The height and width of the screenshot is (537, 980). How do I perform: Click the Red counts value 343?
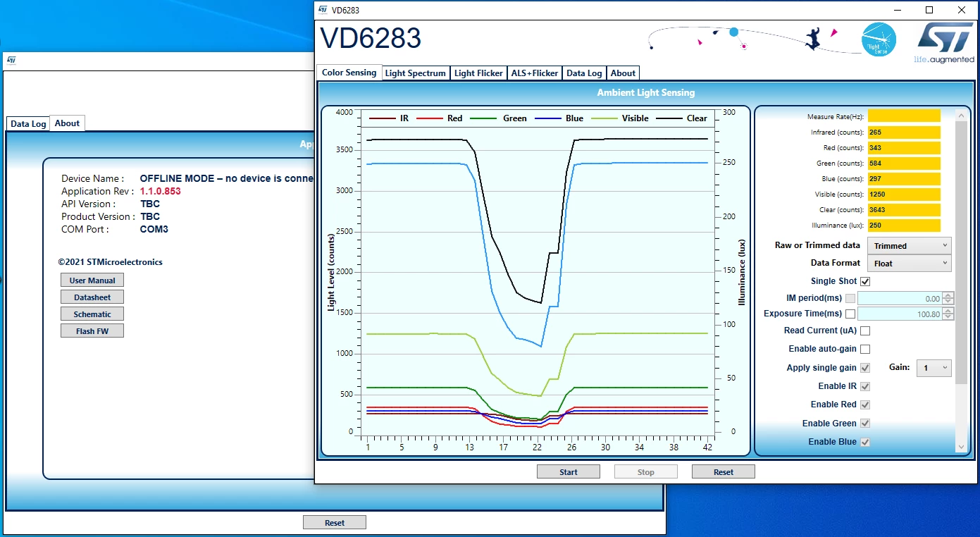[904, 147]
